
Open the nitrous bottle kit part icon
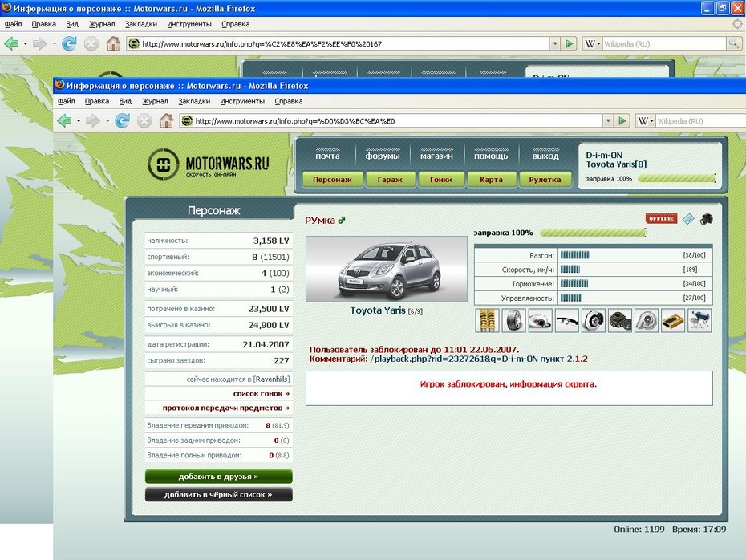point(699,320)
